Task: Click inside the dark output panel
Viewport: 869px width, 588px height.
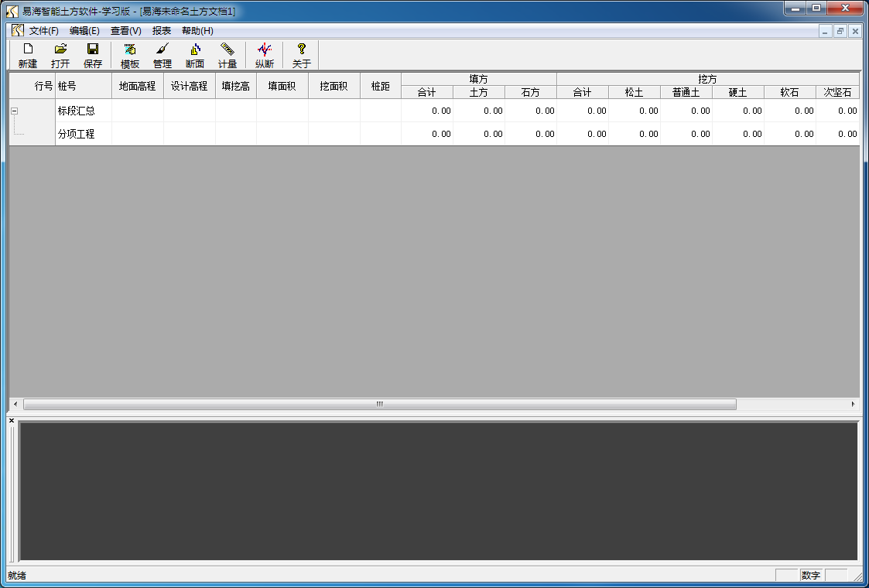Action: [438, 491]
